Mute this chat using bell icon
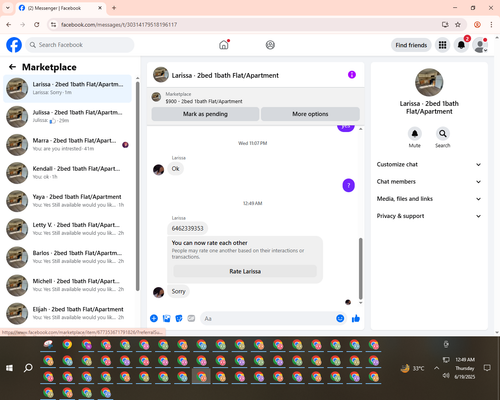Viewport: 500px width, 400px height. pos(414,134)
